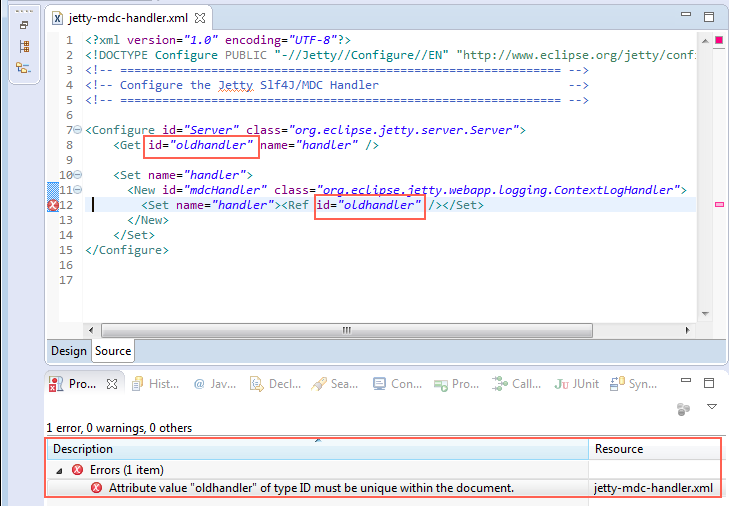This screenshot has height=506, width=729.
Task: Switch to the Source tab
Action: [x=113, y=351]
